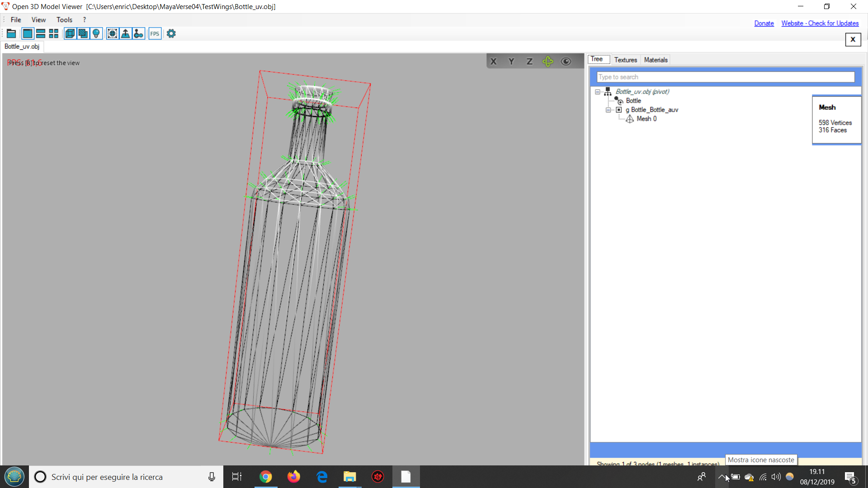This screenshot has width=868, height=488.
Task: Toggle normals display with the arrow icon
Action: [125, 33]
